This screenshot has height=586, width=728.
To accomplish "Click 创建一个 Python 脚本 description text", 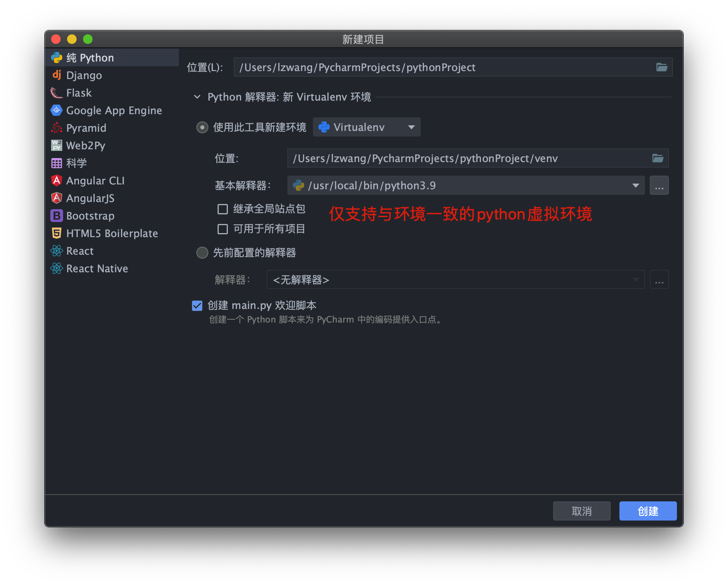I will pos(325,320).
